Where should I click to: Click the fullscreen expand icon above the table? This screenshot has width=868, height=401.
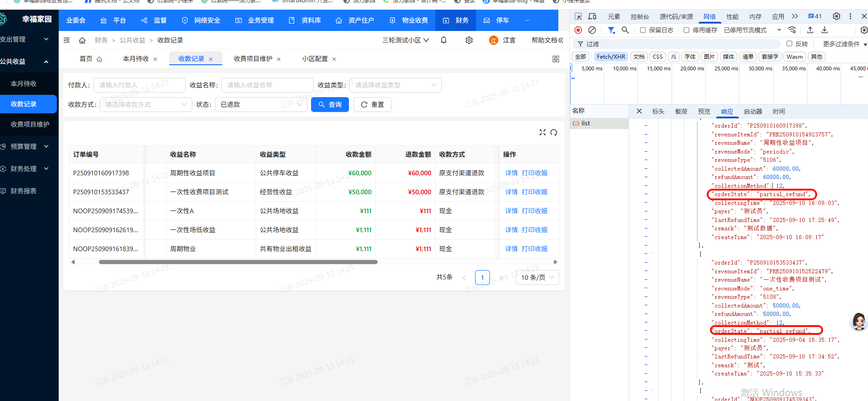(543, 132)
